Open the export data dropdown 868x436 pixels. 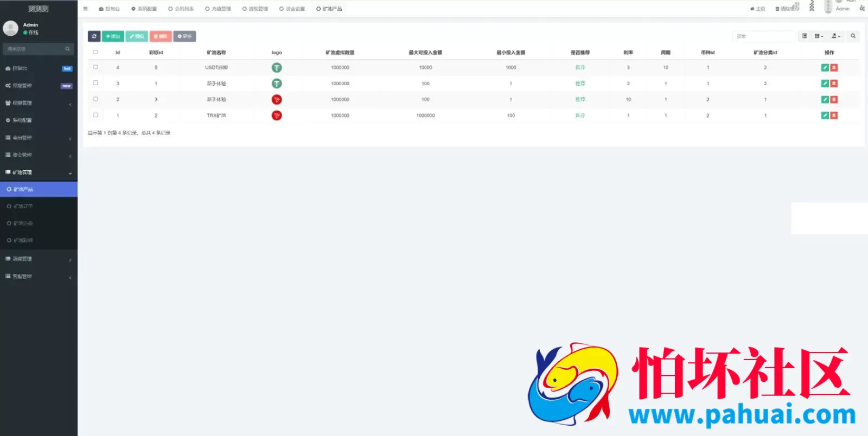coord(836,36)
